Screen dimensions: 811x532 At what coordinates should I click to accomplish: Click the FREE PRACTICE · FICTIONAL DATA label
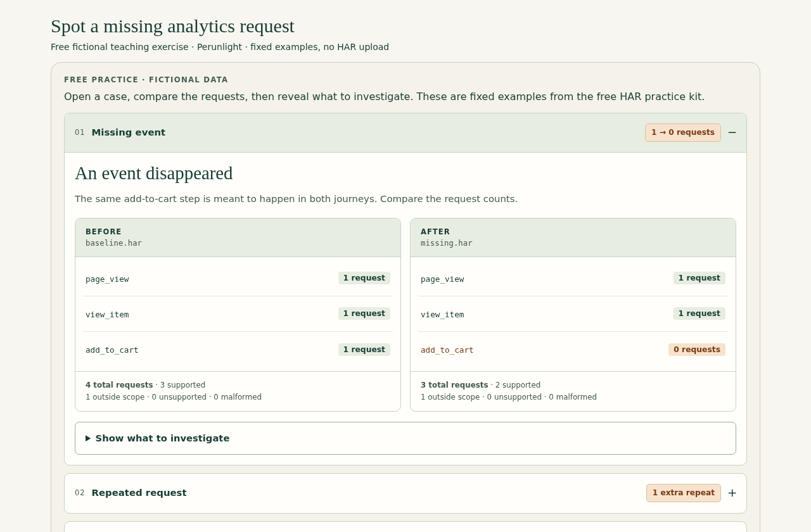point(146,80)
